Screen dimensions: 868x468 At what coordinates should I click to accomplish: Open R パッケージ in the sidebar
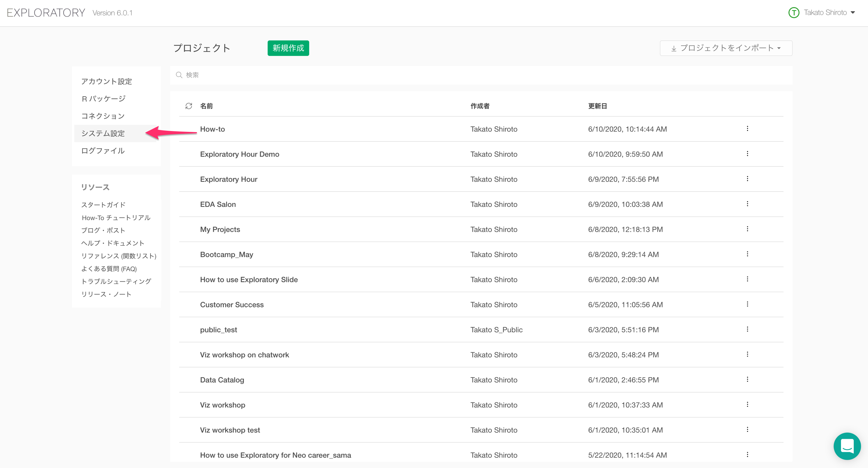click(x=104, y=99)
